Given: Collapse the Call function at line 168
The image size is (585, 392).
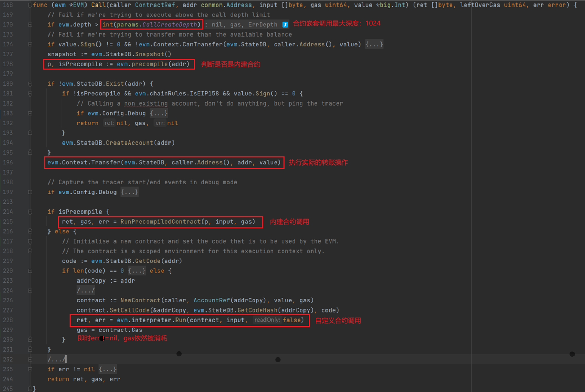Looking at the screenshot, I should click(x=30, y=5).
